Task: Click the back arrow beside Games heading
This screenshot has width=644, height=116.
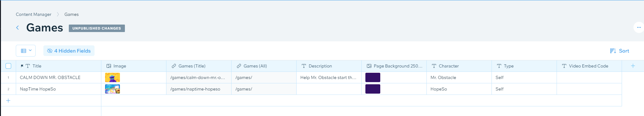Action: 18,28
